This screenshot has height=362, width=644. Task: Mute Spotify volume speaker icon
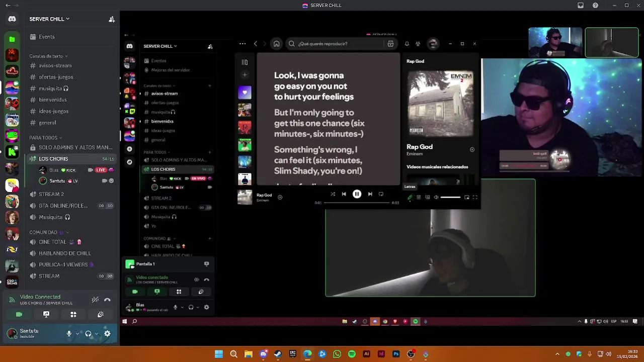pyautogui.click(x=436, y=197)
